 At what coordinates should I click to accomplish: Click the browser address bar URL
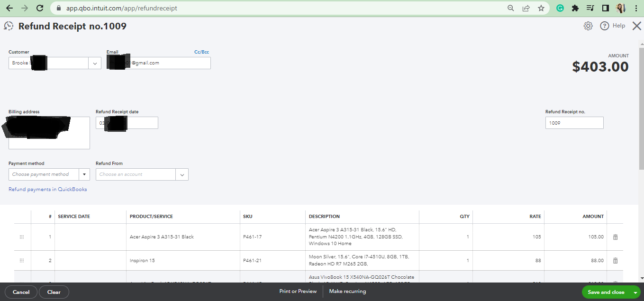point(122,8)
